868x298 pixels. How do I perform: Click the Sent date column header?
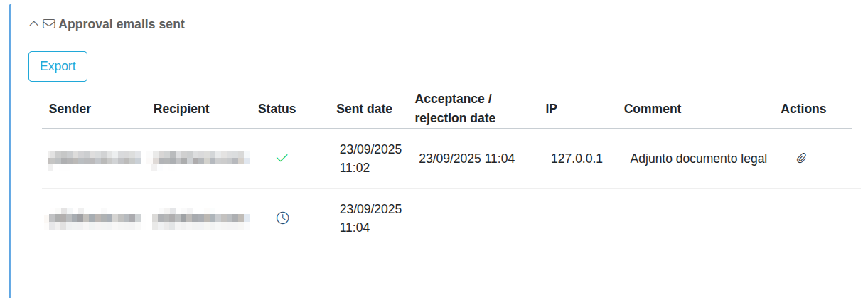click(364, 109)
